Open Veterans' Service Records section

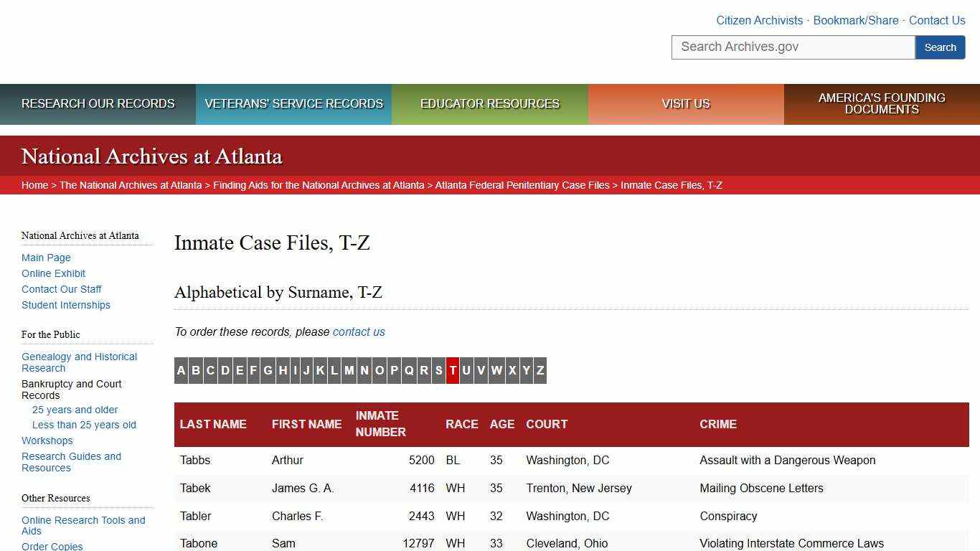293,103
